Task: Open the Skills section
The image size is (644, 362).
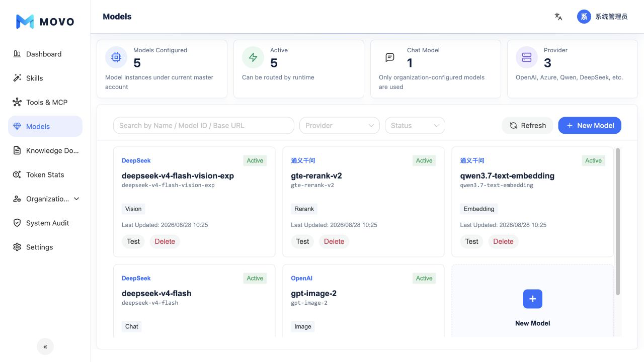Action: pyautogui.click(x=45, y=78)
